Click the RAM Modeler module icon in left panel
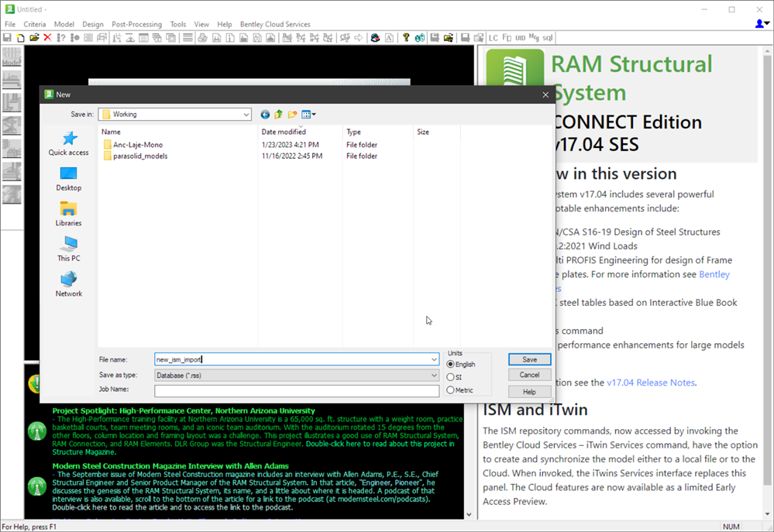The image size is (774, 532). (12, 57)
